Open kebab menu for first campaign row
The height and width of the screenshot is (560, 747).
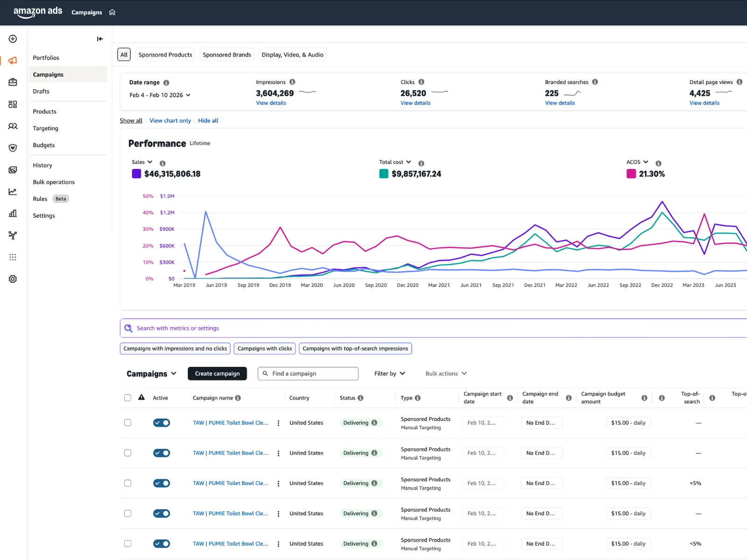[279, 423]
